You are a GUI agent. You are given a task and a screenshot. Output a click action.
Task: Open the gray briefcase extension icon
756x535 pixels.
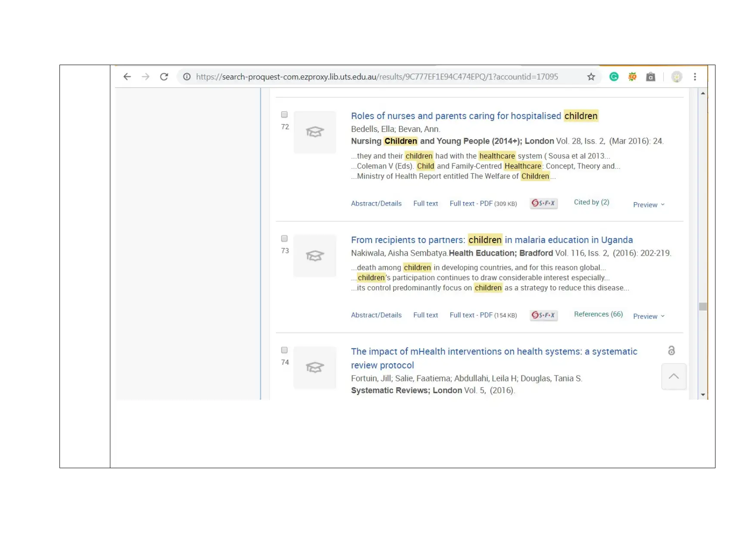click(651, 77)
